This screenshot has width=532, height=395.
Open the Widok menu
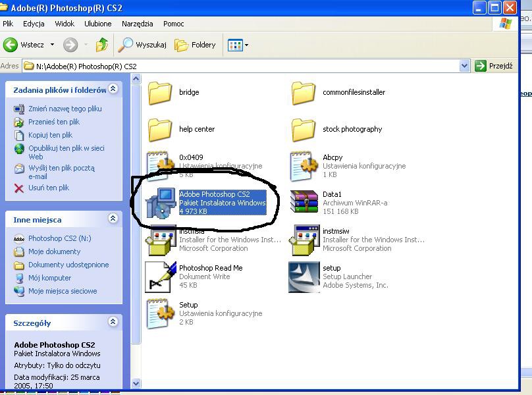pos(65,24)
